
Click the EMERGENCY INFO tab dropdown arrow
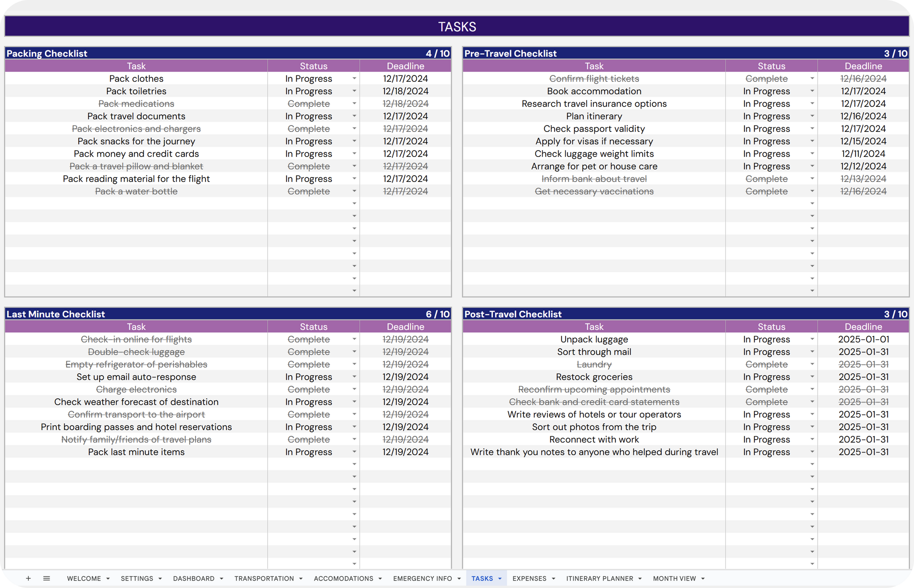click(x=459, y=579)
